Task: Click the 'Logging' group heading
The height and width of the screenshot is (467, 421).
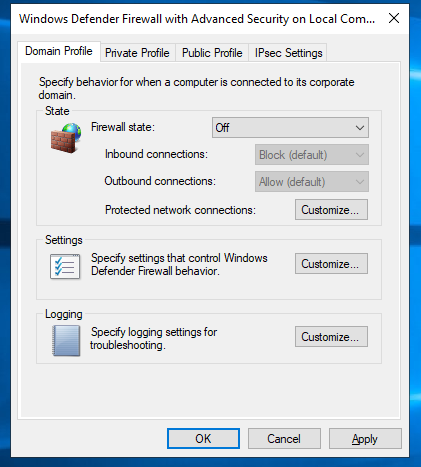Action: 64,314
